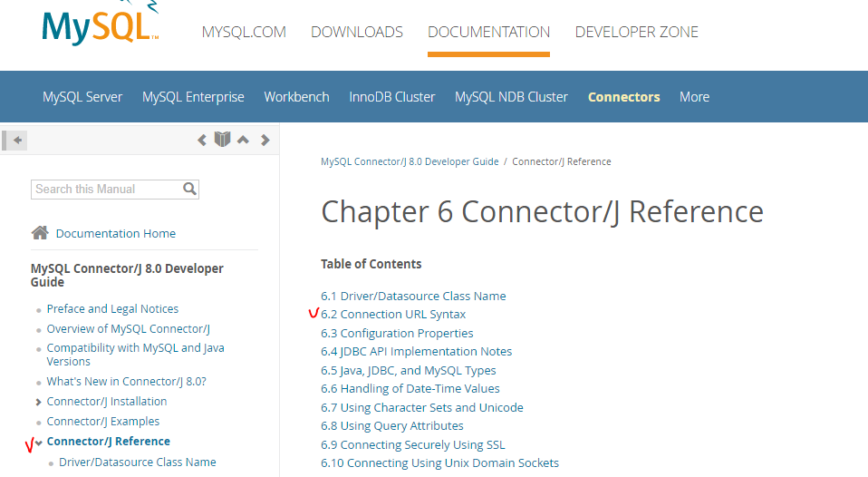
Task: Switch to the Workbench tab
Action: tap(296, 97)
